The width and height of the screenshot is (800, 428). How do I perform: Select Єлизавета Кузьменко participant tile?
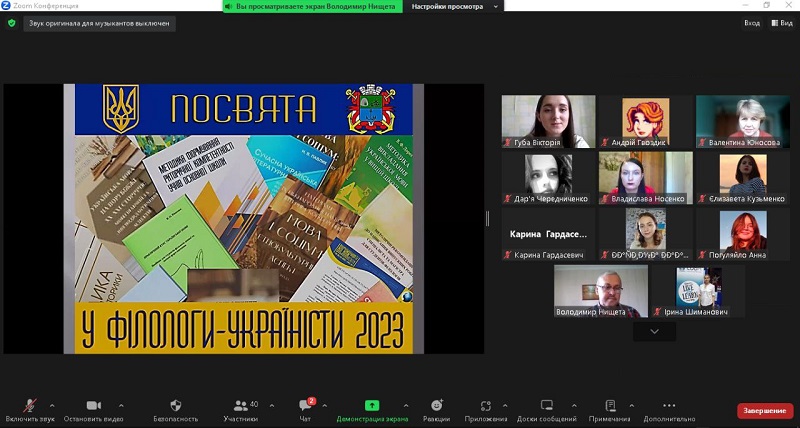pyautogui.click(x=743, y=178)
